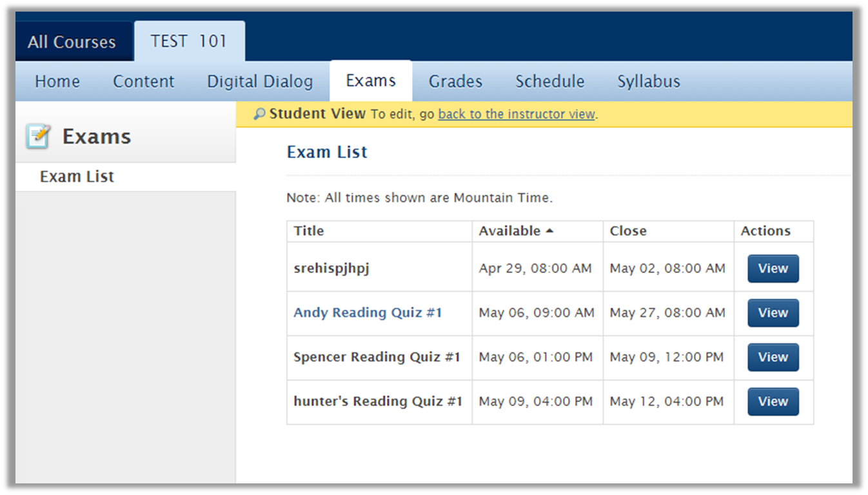Viewport: 868px width, 495px height.
Task: Open the Digital Dialog tab
Action: point(259,81)
